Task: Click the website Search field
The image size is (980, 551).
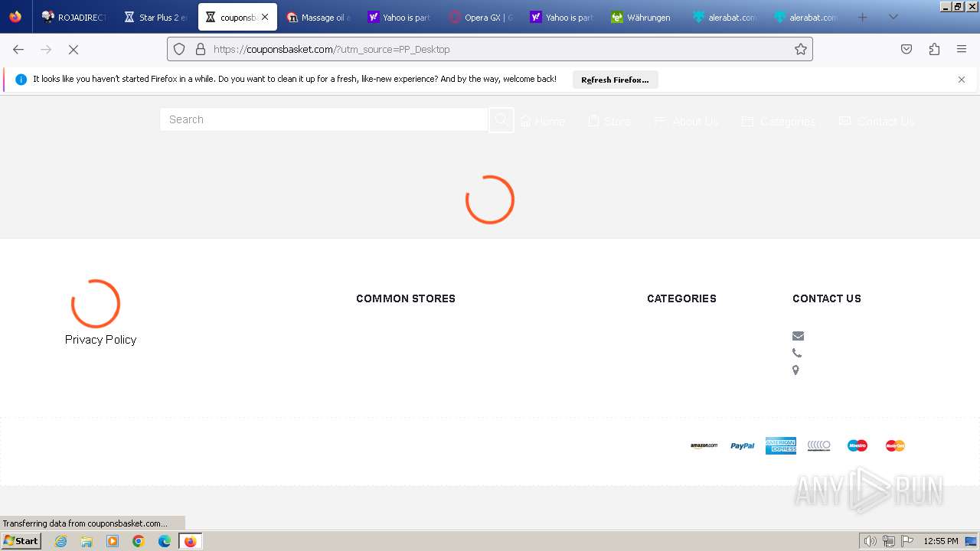Action: coord(324,119)
